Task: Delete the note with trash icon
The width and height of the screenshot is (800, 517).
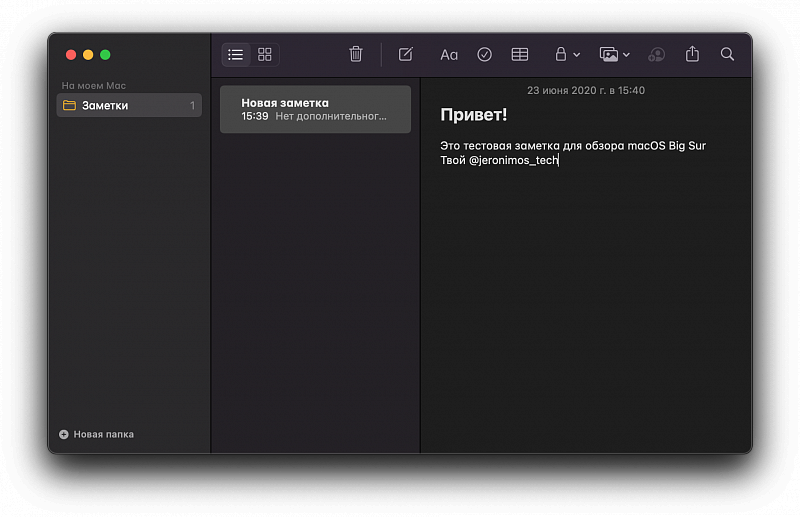Action: click(356, 54)
